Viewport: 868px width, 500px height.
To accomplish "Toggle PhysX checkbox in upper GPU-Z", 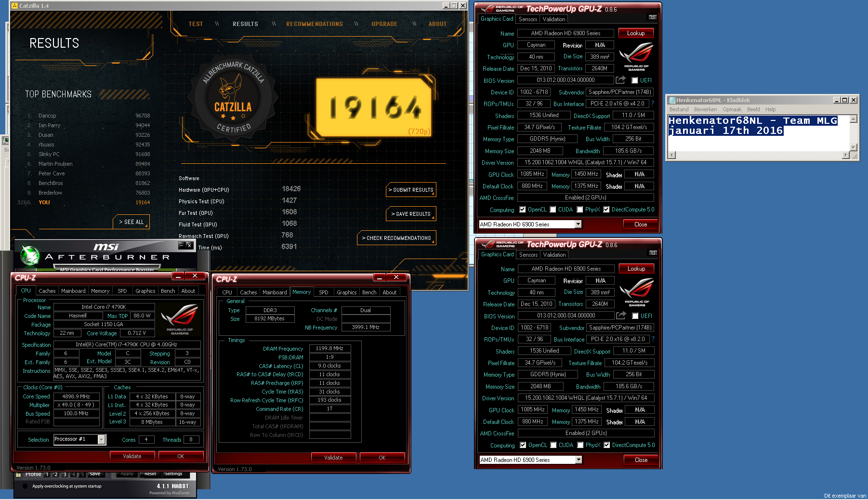I will click(x=580, y=210).
